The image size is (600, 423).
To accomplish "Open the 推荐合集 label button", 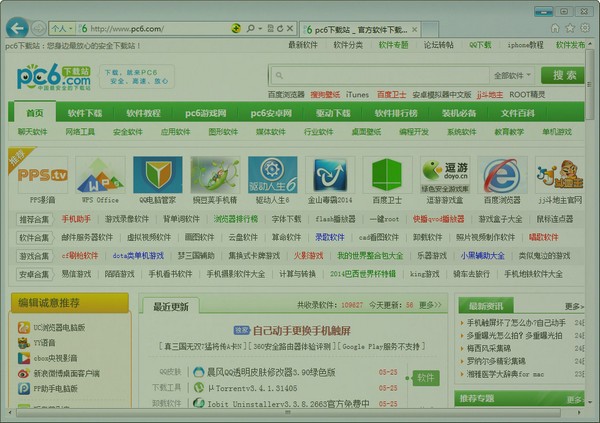I will click(34, 219).
